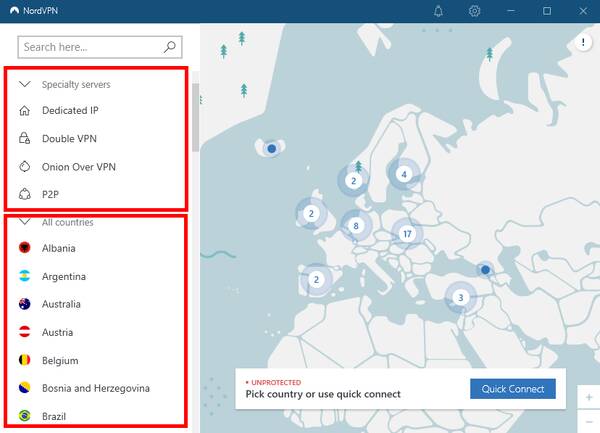Select the Onion Over VPN icon
Image resolution: width=600 pixels, height=433 pixels.
tap(24, 166)
